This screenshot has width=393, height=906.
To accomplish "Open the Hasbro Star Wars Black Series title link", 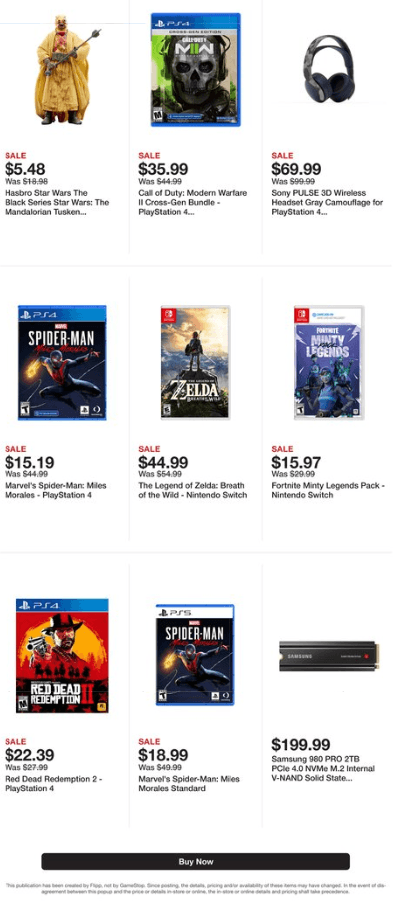I will point(57,202).
